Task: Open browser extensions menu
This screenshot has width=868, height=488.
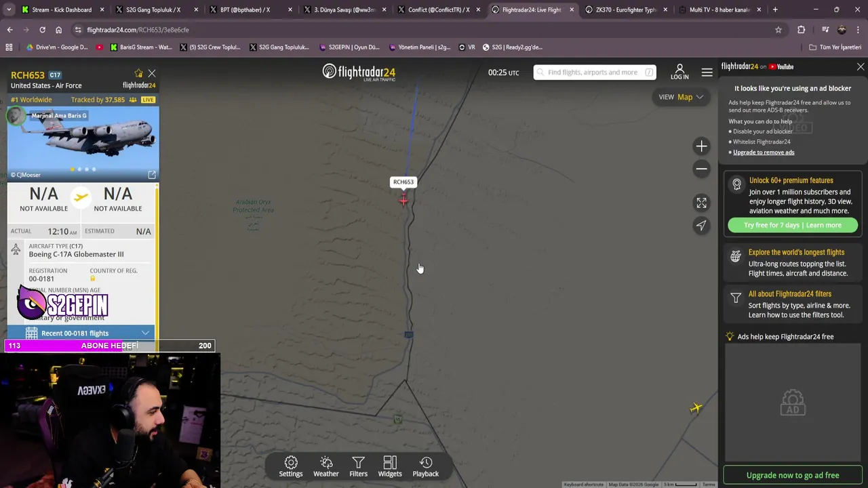Action: (802, 30)
